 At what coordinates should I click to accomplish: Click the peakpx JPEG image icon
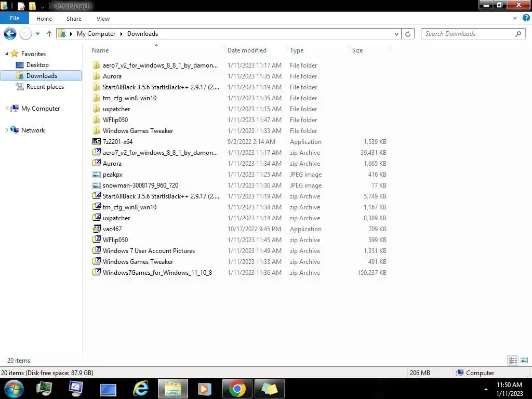96,175
